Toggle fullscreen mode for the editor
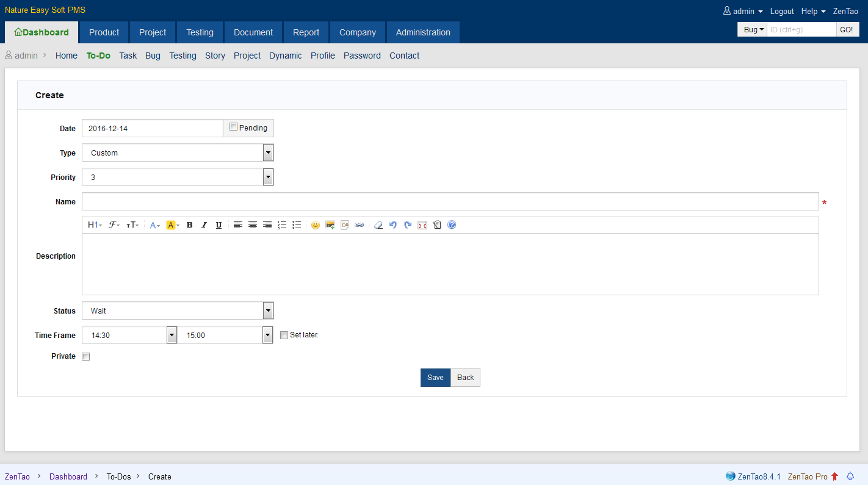Image resolution: width=868 pixels, height=485 pixels. [422, 225]
